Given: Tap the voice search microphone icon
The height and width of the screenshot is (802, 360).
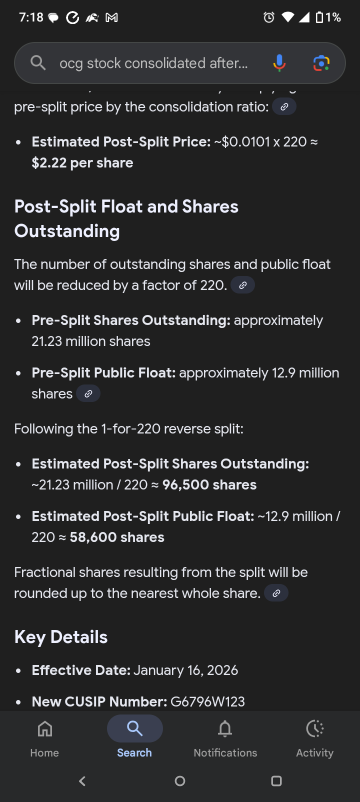Looking at the screenshot, I should 279,63.
